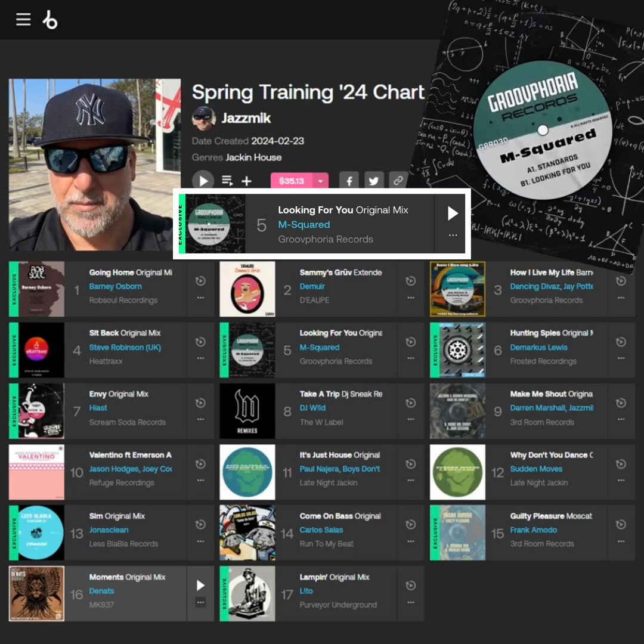Replay icon for Going Home track

[x=200, y=281]
